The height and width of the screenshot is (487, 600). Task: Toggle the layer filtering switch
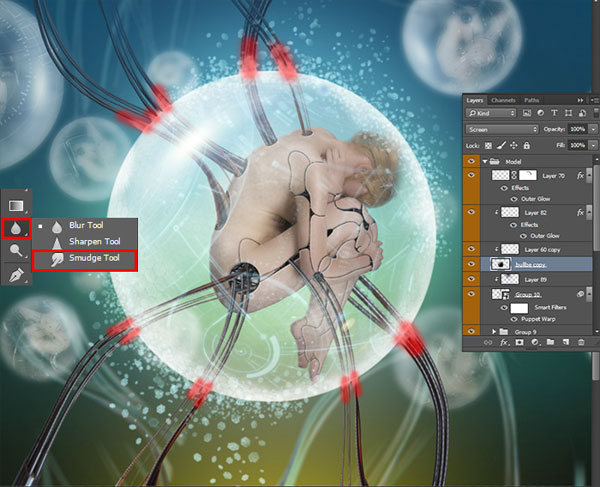point(596,113)
